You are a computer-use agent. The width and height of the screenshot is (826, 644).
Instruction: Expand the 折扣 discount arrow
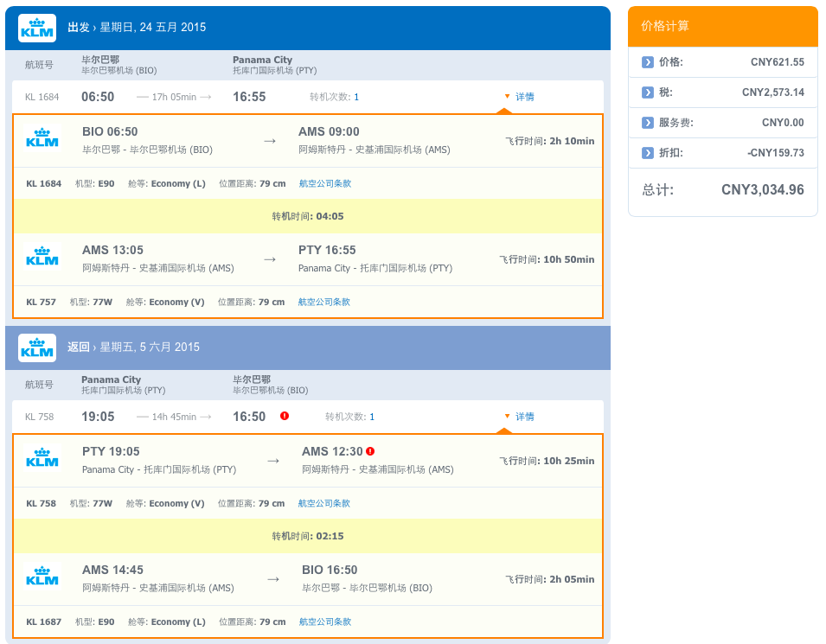[x=648, y=153]
